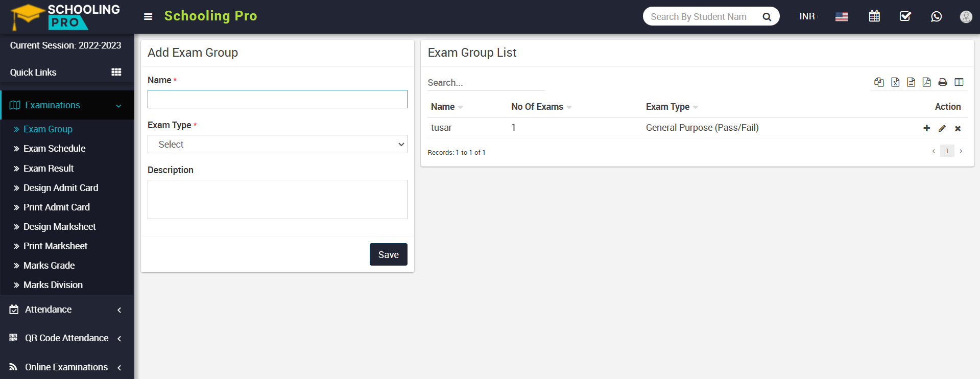
Task: Print the exam group list
Action: [943, 82]
